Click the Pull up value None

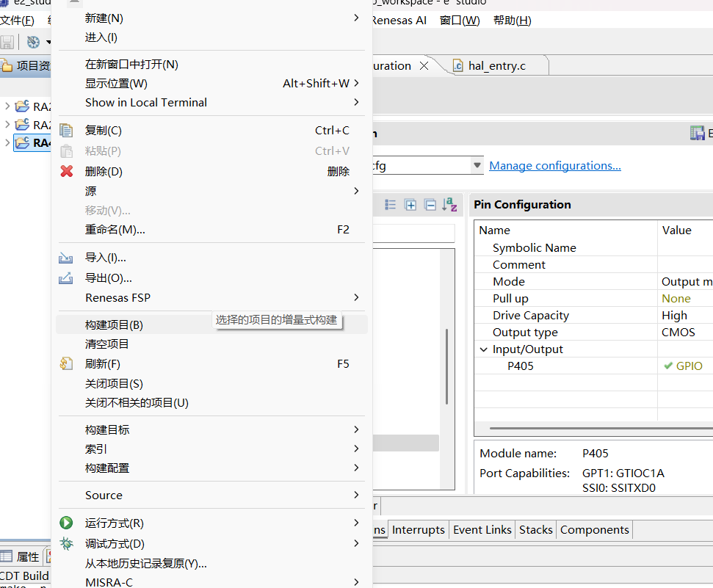[676, 299]
